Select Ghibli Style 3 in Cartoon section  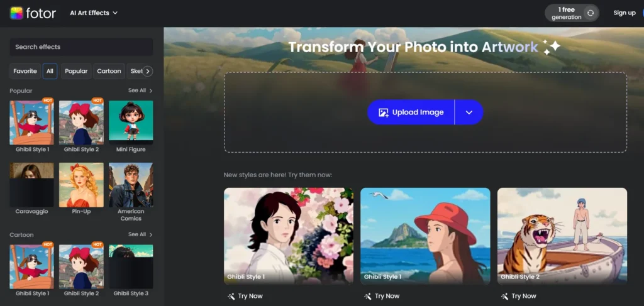point(131,266)
